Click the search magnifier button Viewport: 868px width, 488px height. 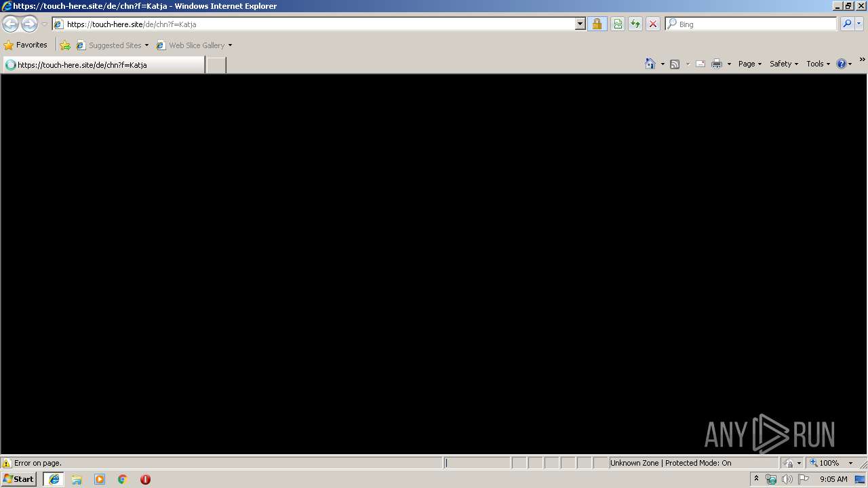coord(847,24)
